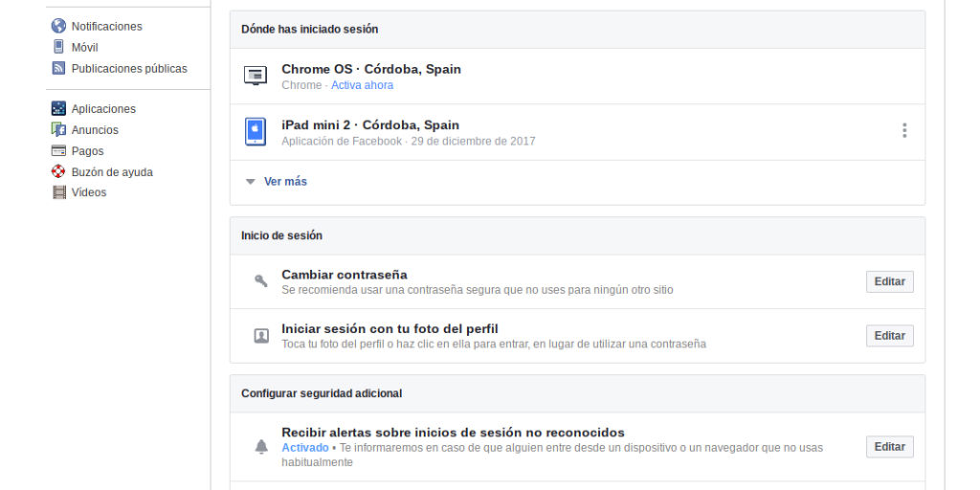Click Recibir alertas sobre inicios de sesión title
This screenshot has width=980, height=490.
pyautogui.click(x=453, y=433)
